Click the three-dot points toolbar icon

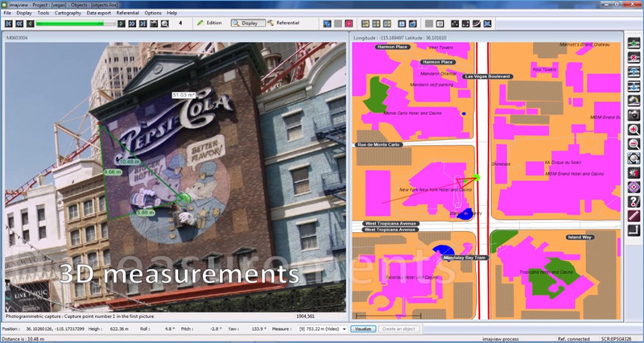455,23
